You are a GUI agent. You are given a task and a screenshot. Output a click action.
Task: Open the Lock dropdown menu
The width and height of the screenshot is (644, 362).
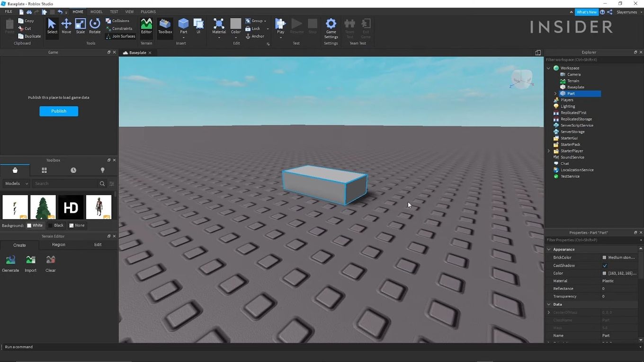tap(268, 28)
